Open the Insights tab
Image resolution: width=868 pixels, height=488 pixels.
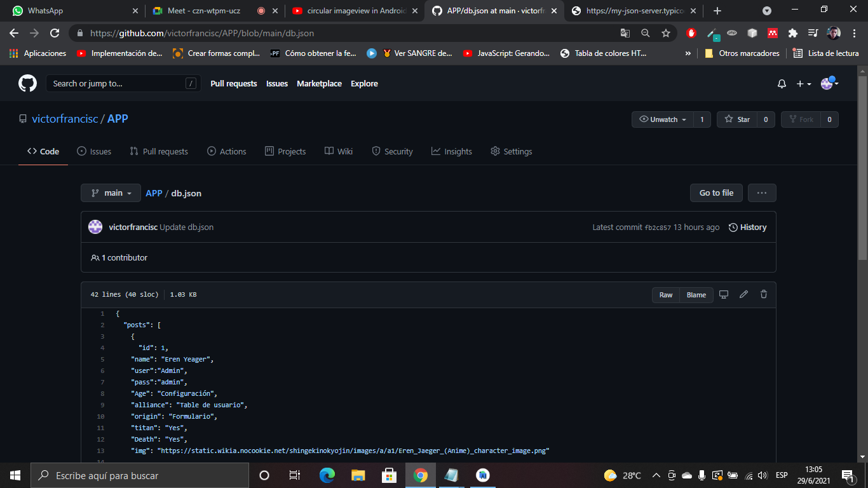coord(452,151)
